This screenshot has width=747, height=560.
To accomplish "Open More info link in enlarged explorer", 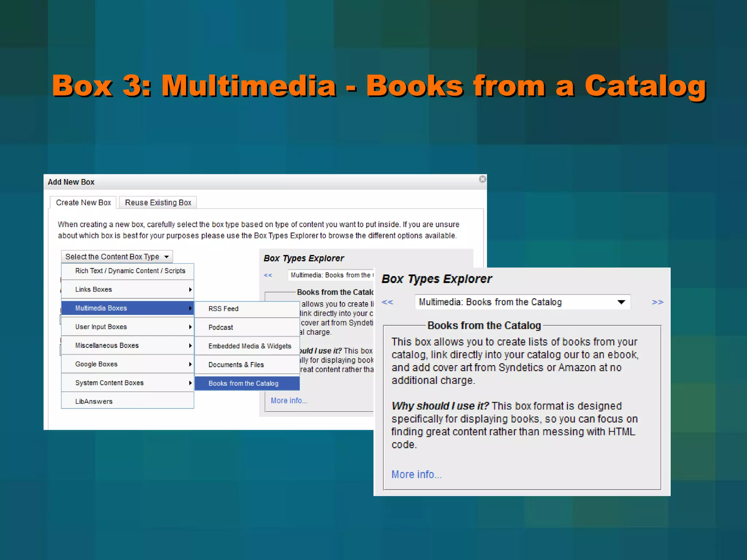I will point(417,474).
